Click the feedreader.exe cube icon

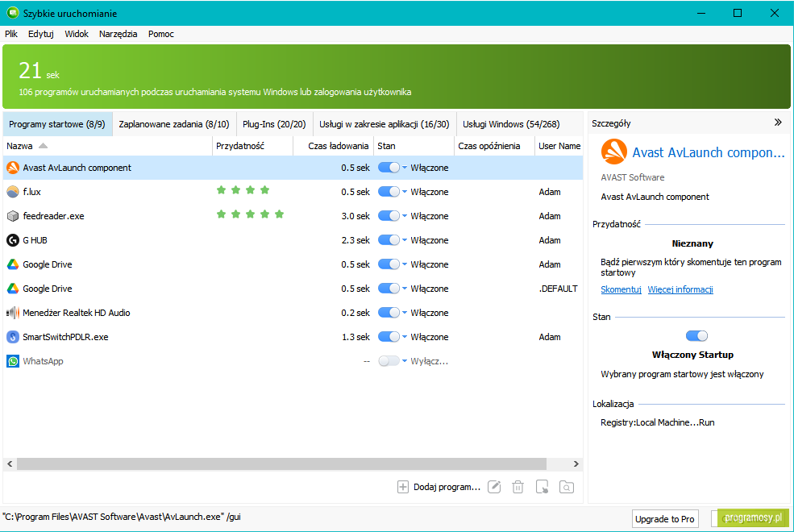pyautogui.click(x=13, y=216)
